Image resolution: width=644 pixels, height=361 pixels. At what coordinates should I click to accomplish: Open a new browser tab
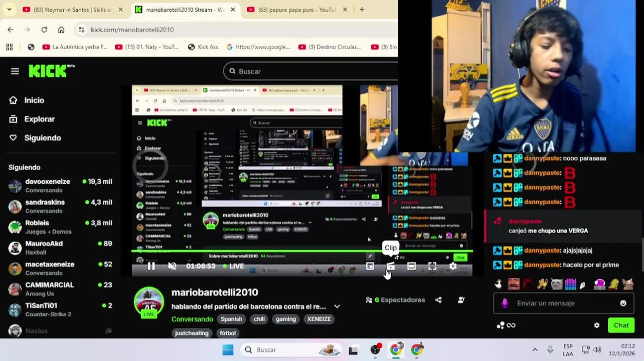pos(362,10)
